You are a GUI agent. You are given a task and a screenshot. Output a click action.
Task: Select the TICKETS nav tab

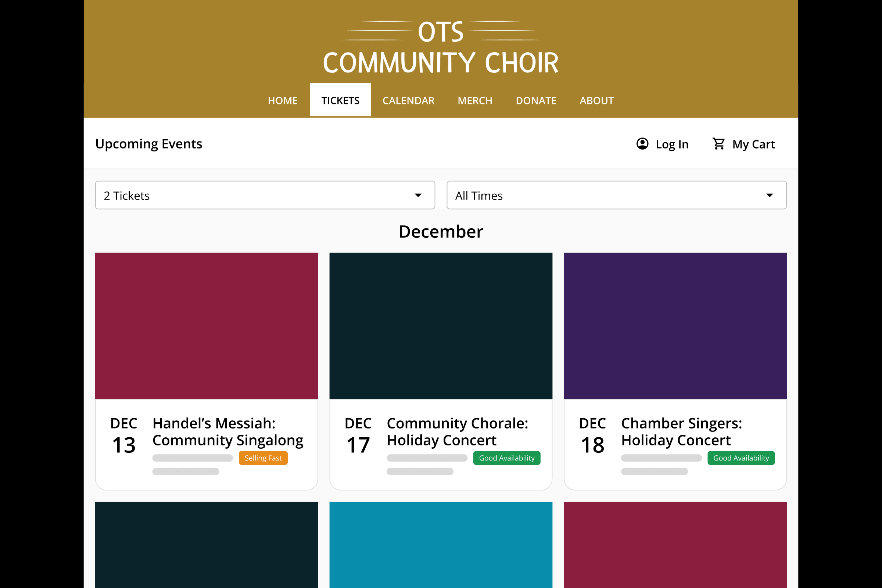point(341,100)
